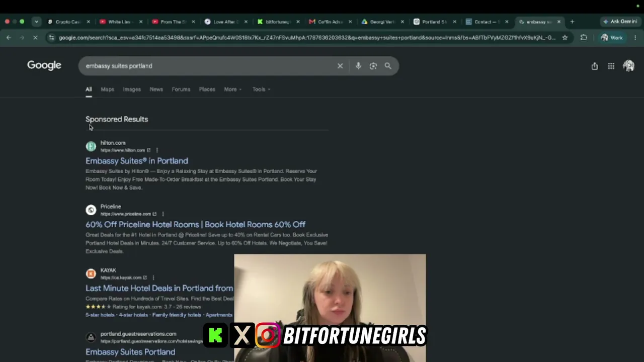The image size is (644, 362).
Task: Open the Google account profile picture
Action: 628,66
